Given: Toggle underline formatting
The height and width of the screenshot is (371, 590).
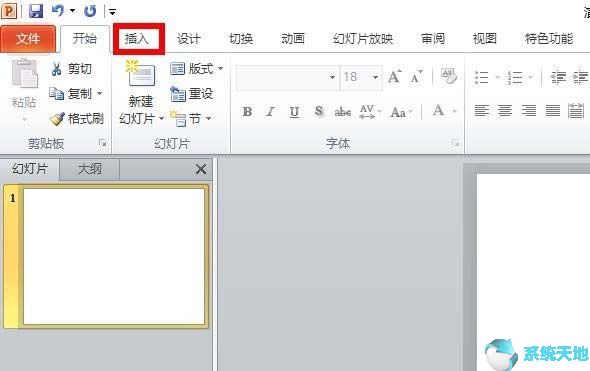Looking at the screenshot, I should (x=294, y=112).
